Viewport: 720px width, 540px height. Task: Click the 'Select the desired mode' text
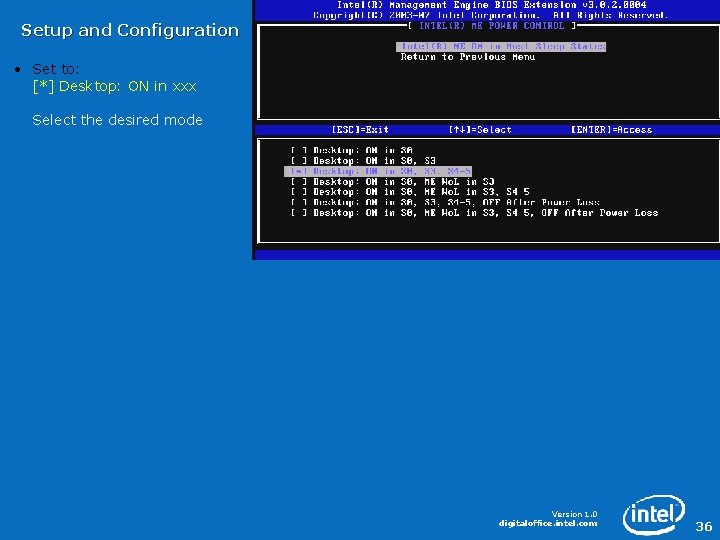point(118,120)
